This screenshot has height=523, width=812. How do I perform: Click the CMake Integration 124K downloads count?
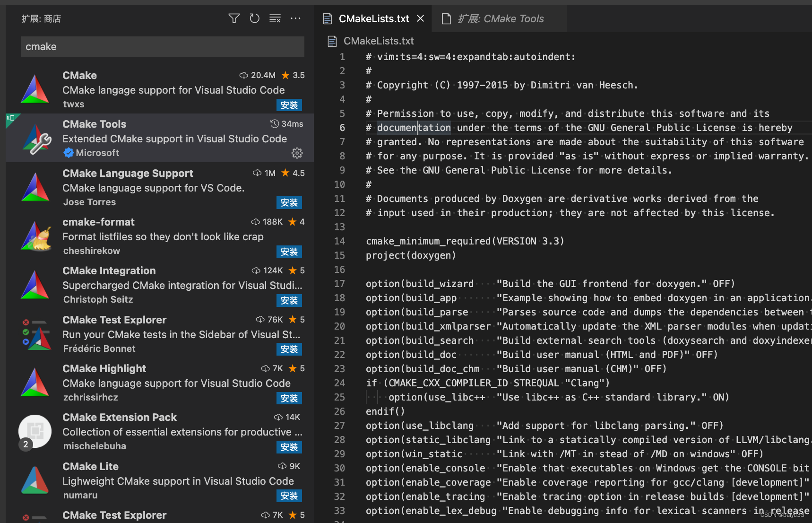tap(268, 270)
